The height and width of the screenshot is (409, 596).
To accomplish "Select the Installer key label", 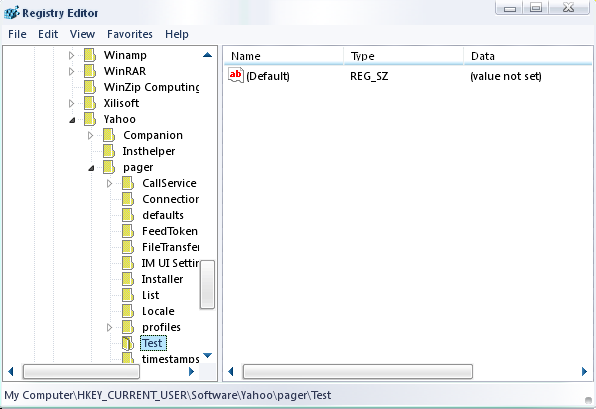I will click(162, 279).
